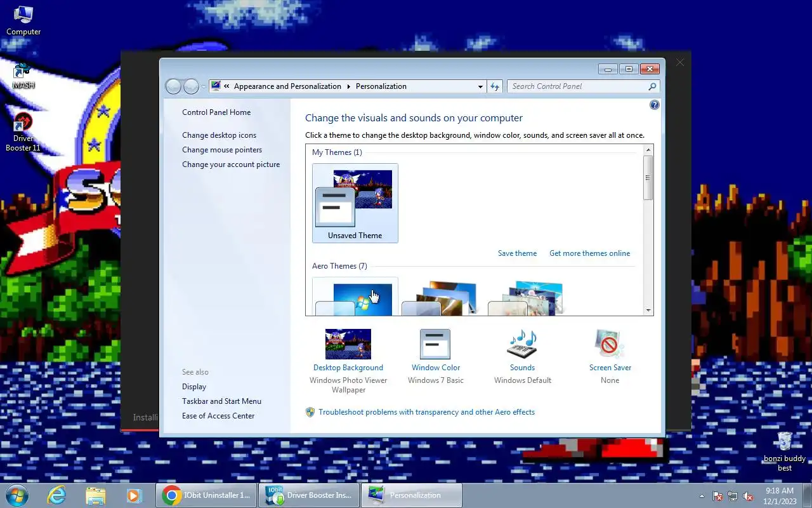Open Troubleshoot problems with transparency link

coord(426,412)
